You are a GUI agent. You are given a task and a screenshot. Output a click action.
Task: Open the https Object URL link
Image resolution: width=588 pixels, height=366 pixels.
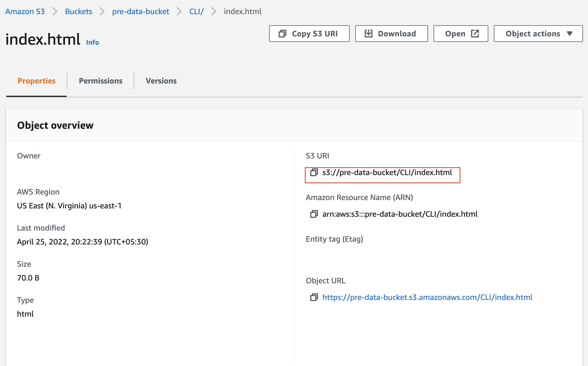[x=427, y=297]
